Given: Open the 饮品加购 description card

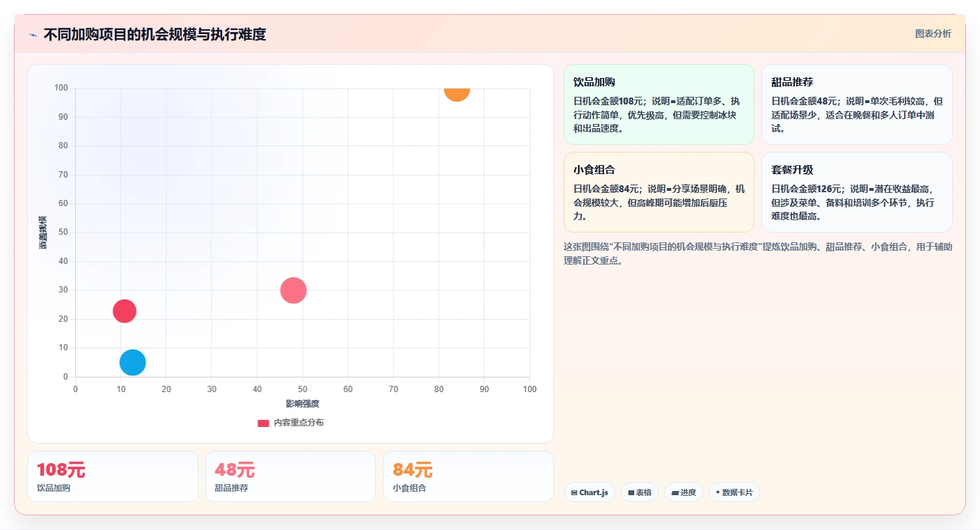Looking at the screenshot, I should 658,104.
